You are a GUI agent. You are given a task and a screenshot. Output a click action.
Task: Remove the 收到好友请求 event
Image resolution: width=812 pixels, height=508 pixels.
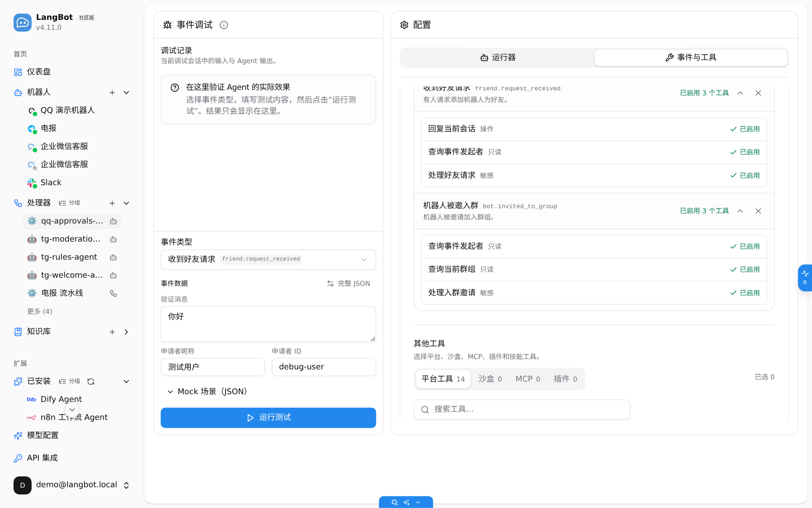tap(758, 93)
